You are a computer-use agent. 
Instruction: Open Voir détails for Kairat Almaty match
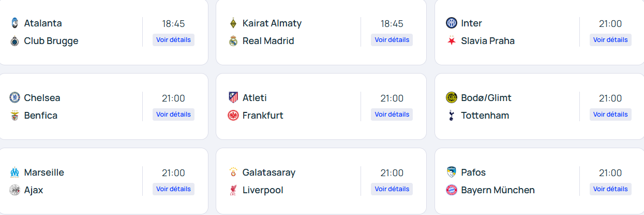(392, 40)
